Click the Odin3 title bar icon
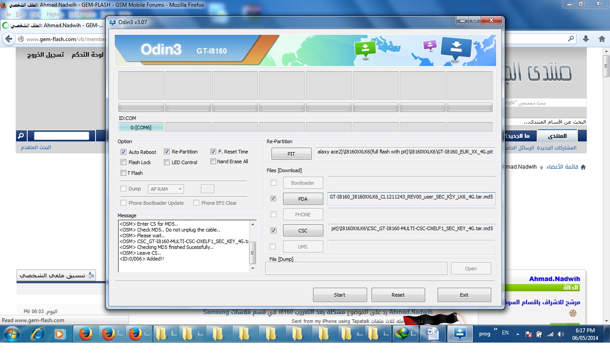The height and width of the screenshot is (364, 610). pyautogui.click(x=112, y=22)
